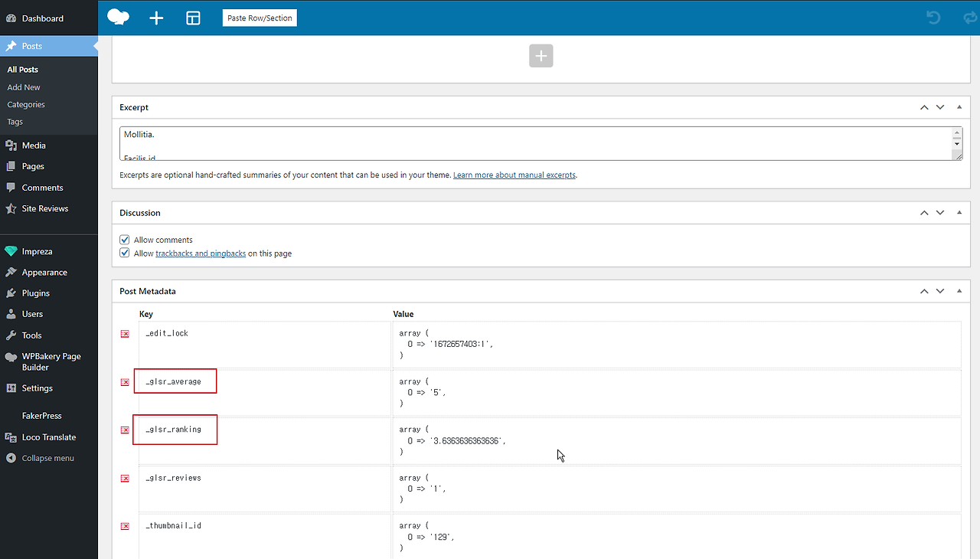Move Discussion panel down
980x559 pixels.
pyautogui.click(x=940, y=213)
